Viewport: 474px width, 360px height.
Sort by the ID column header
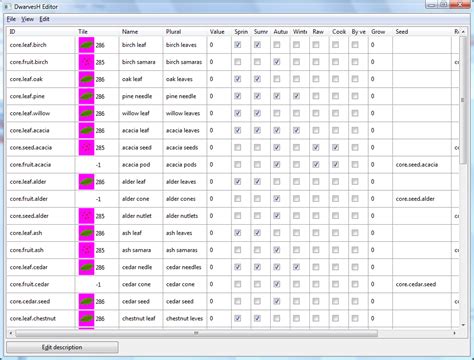tap(41, 32)
